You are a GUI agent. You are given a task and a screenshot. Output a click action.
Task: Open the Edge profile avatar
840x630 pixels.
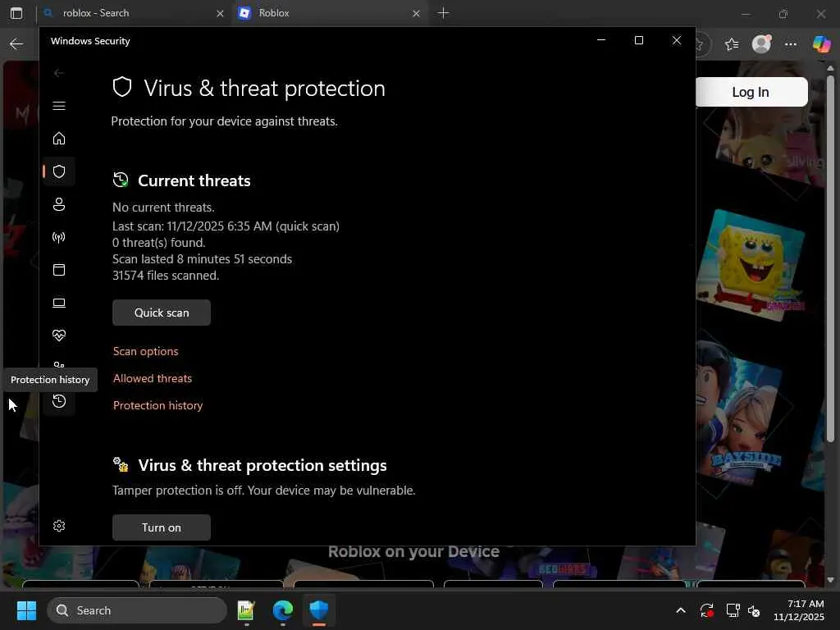761,44
